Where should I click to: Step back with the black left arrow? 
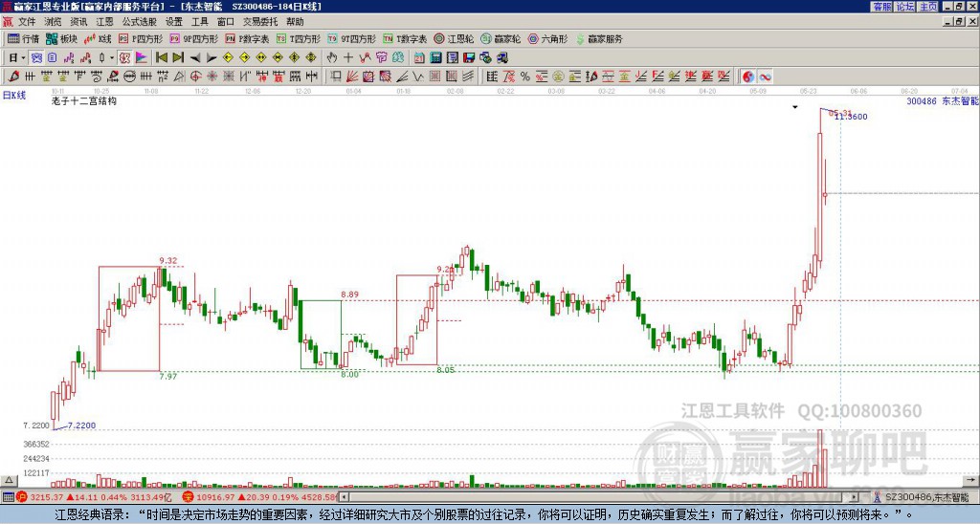[x=195, y=58]
